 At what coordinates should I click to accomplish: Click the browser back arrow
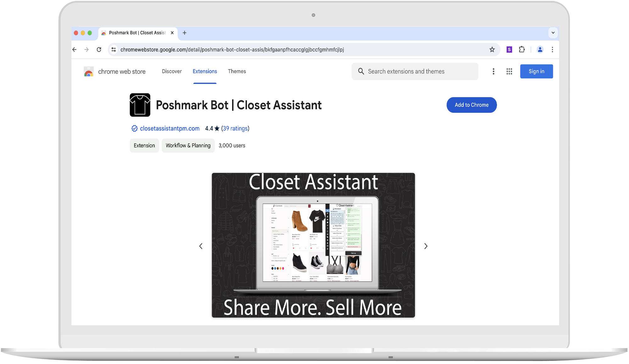pyautogui.click(x=75, y=50)
